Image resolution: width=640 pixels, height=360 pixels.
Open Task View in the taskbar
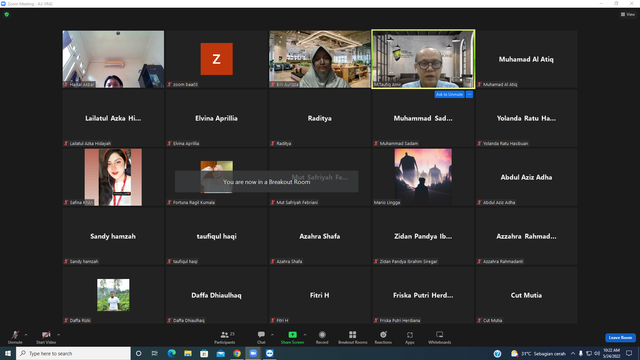[x=155, y=353]
